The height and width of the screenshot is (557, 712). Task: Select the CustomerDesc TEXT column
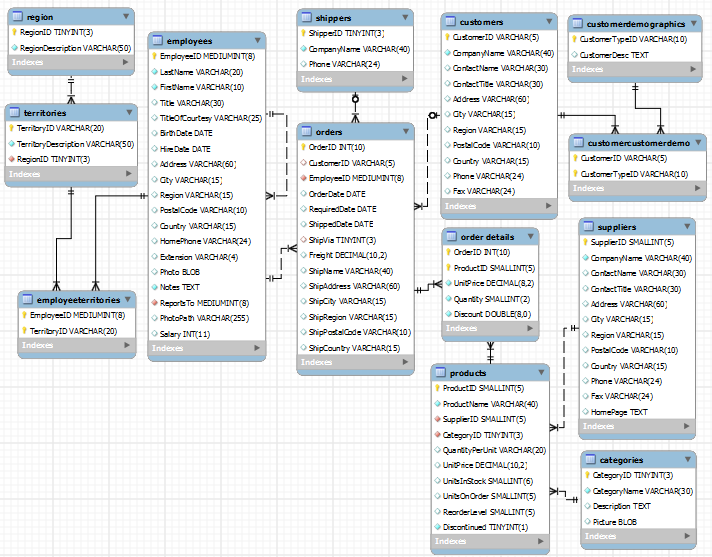(x=614, y=54)
